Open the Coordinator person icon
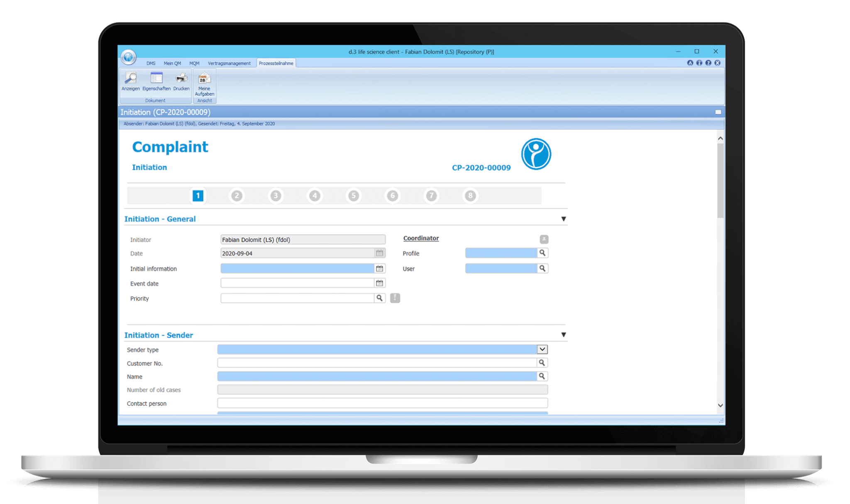 pos(544,239)
